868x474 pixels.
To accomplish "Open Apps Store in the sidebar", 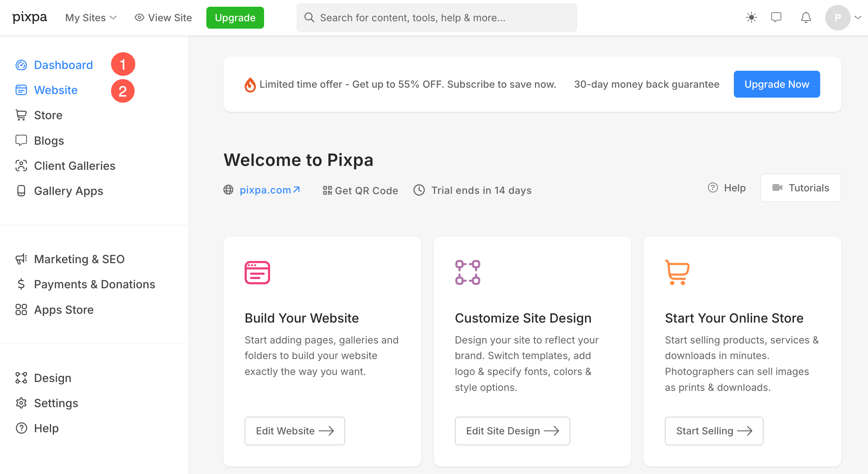I will point(64,310).
